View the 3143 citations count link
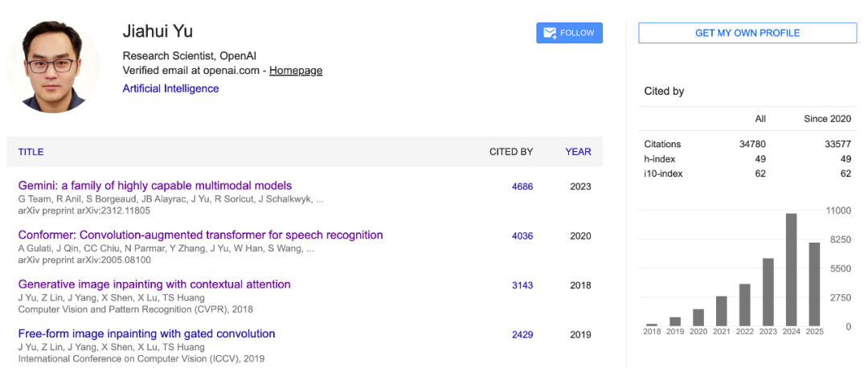This screenshot has width=868, height=368. click(522, 285)
